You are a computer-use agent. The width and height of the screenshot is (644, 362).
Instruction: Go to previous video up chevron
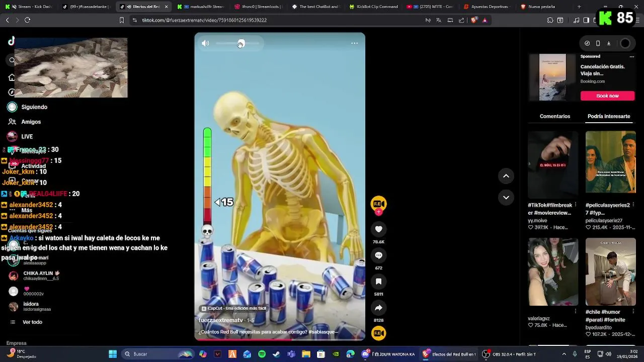click(506, 176)
